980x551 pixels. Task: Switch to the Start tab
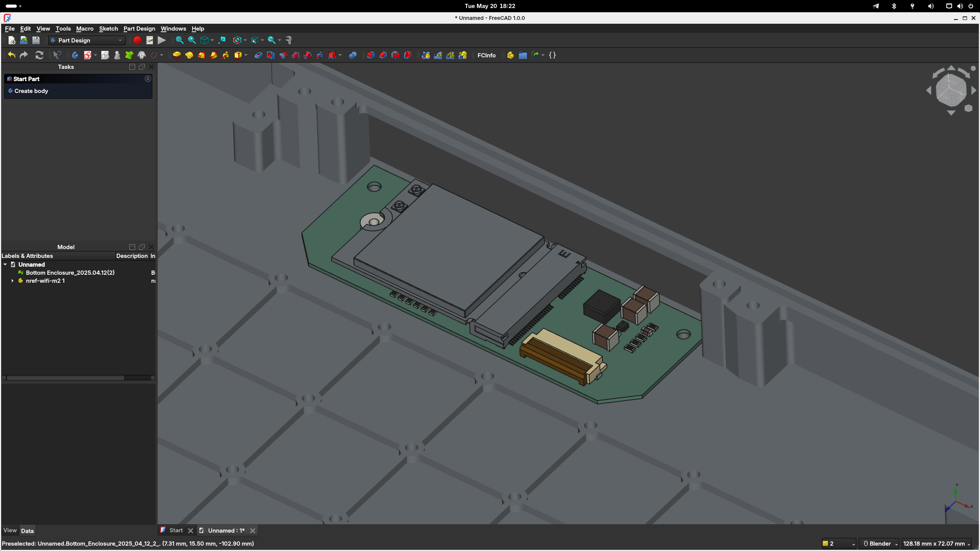click(x=176, y=530)
